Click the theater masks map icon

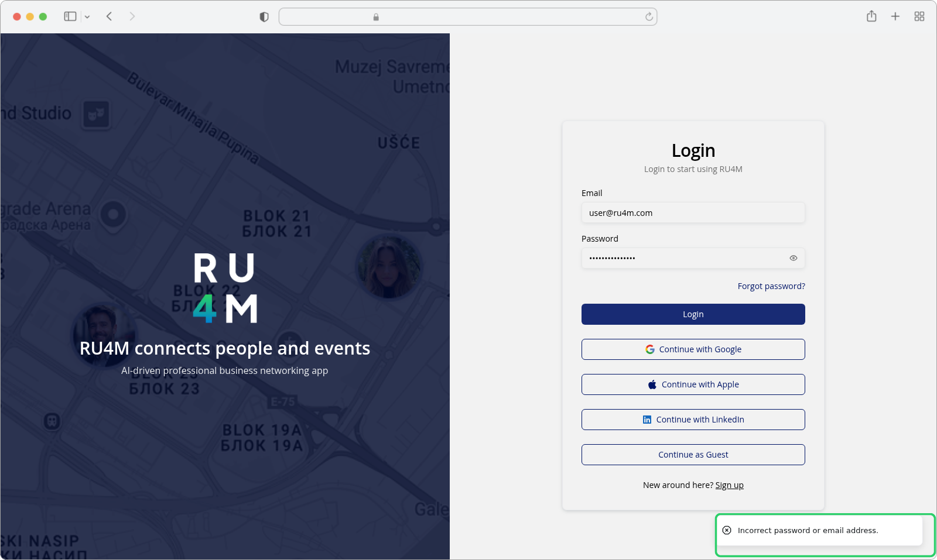[97, 115]
